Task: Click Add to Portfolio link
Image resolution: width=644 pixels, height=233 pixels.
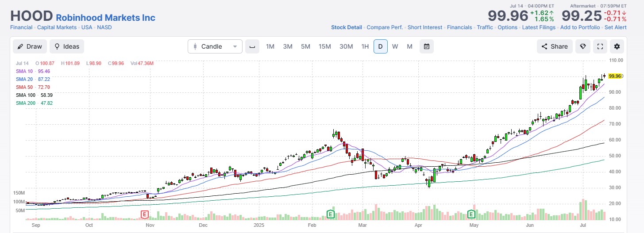Action: point(580,27)
